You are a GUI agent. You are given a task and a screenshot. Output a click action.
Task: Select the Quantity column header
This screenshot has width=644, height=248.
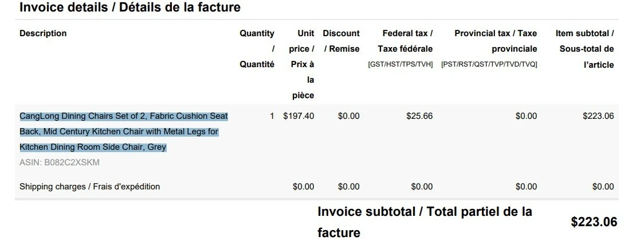257,49
